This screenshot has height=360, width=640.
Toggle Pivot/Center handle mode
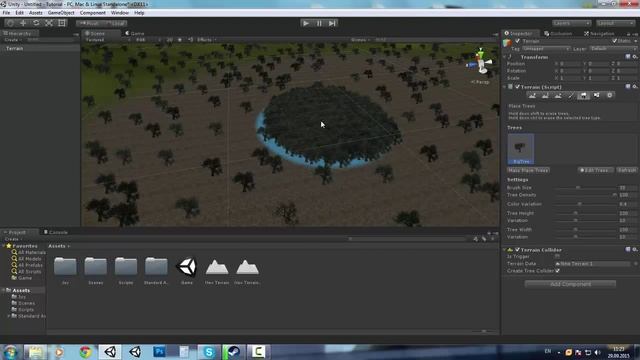(89, 23)
